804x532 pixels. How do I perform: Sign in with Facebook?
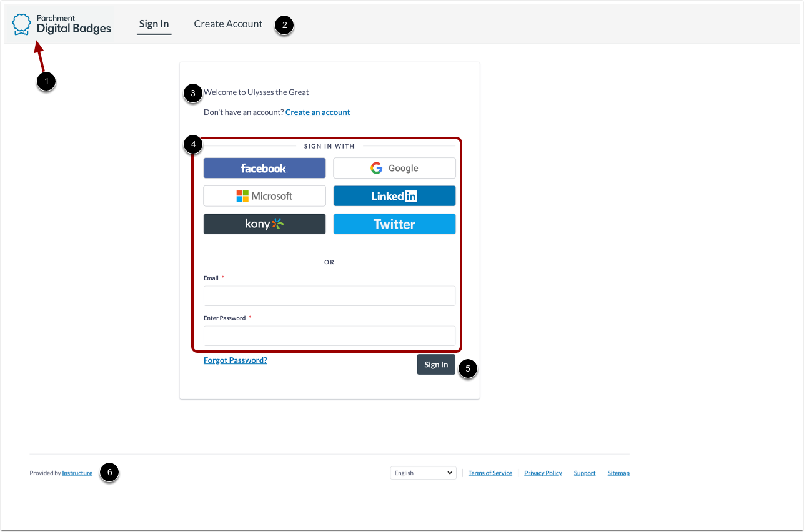coord(264,168)
